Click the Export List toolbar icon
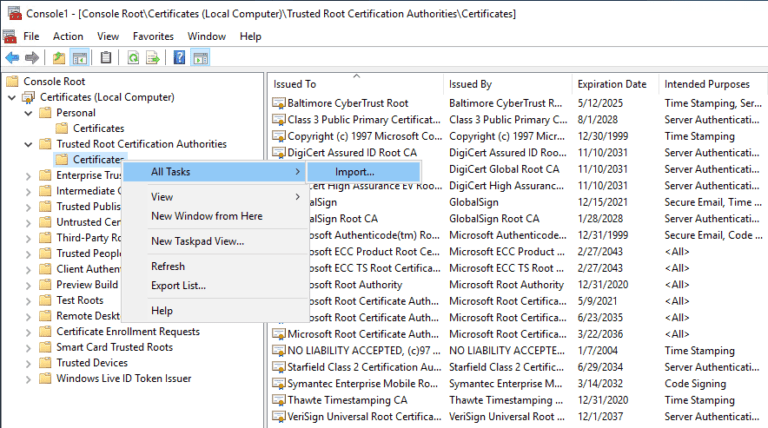Image resolution: width=768 pixels, height=428 pixels. (153, 58)
